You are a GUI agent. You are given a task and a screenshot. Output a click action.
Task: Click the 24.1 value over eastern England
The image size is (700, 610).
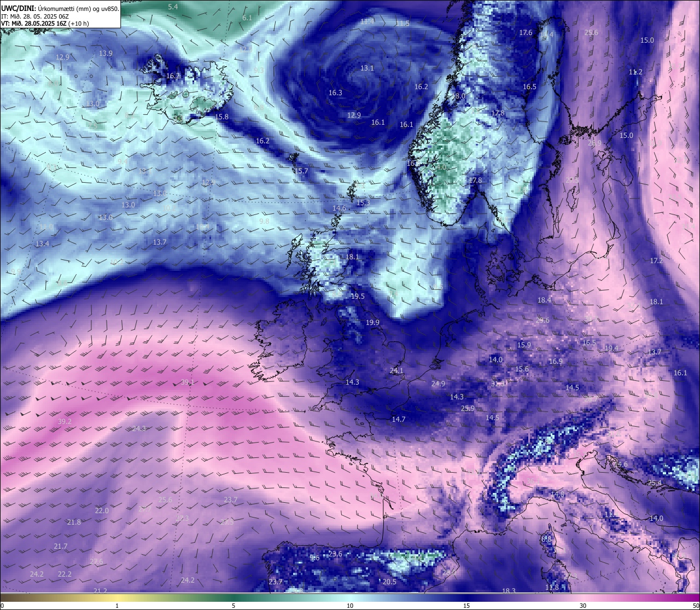[x=396, y=370]
